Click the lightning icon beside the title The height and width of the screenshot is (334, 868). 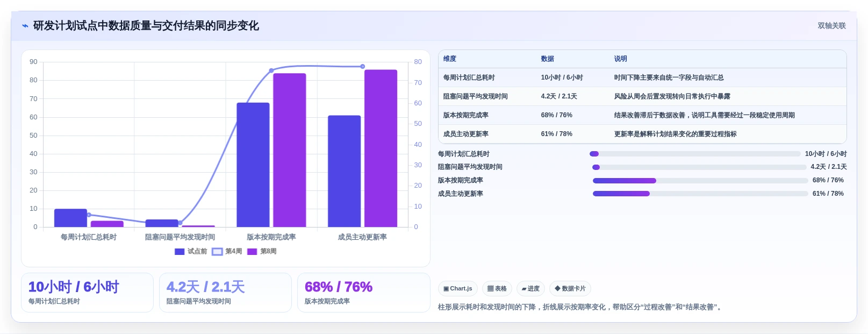(25, 26)
